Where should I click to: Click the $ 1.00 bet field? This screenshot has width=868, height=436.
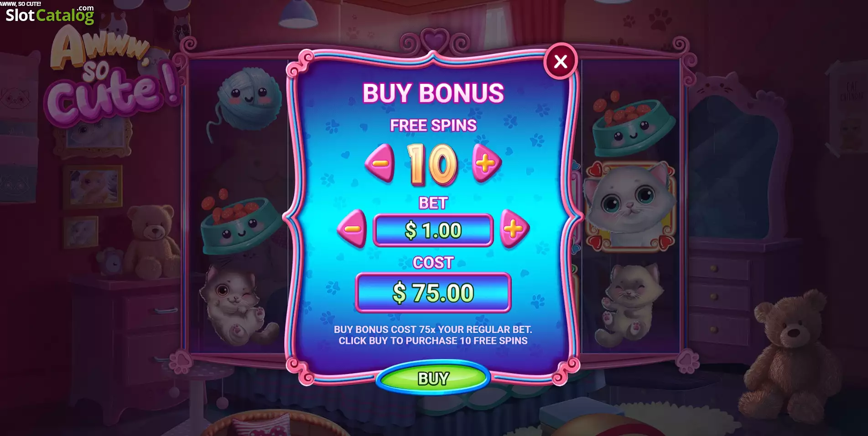(433, 230)
